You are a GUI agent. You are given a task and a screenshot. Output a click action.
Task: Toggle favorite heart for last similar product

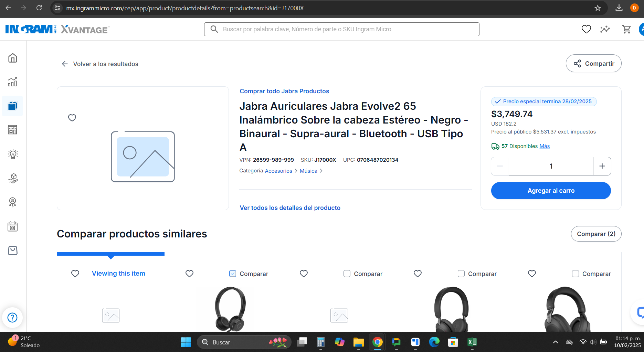(x=532, y=274)
